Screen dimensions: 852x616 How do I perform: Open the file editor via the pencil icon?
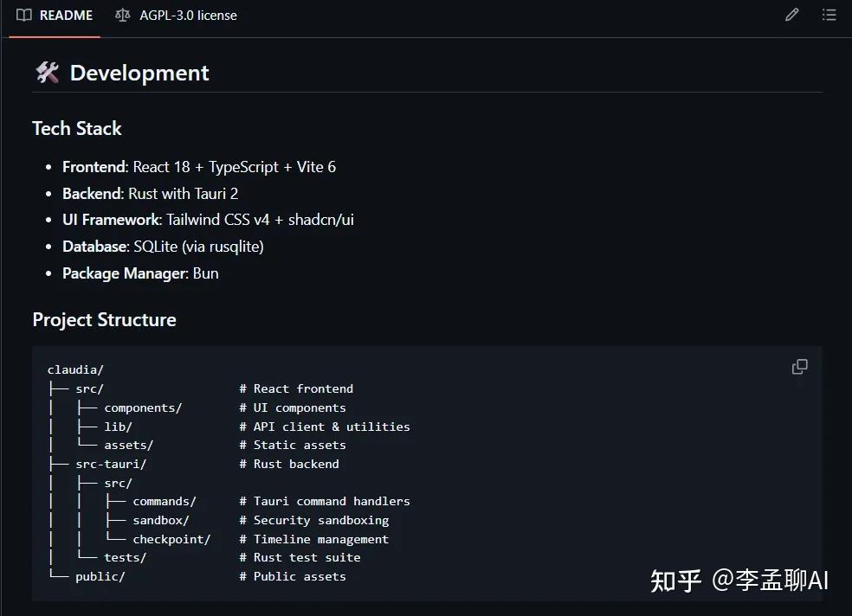point(791,15)
